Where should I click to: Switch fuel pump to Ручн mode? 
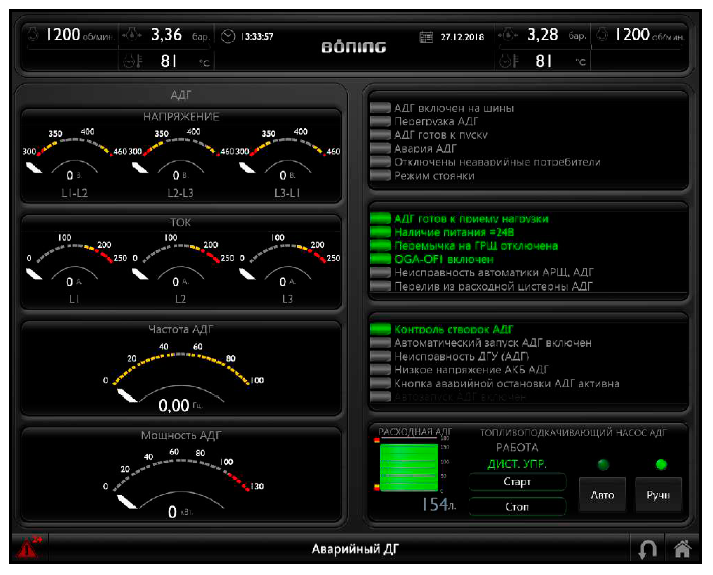click(658, 494)
